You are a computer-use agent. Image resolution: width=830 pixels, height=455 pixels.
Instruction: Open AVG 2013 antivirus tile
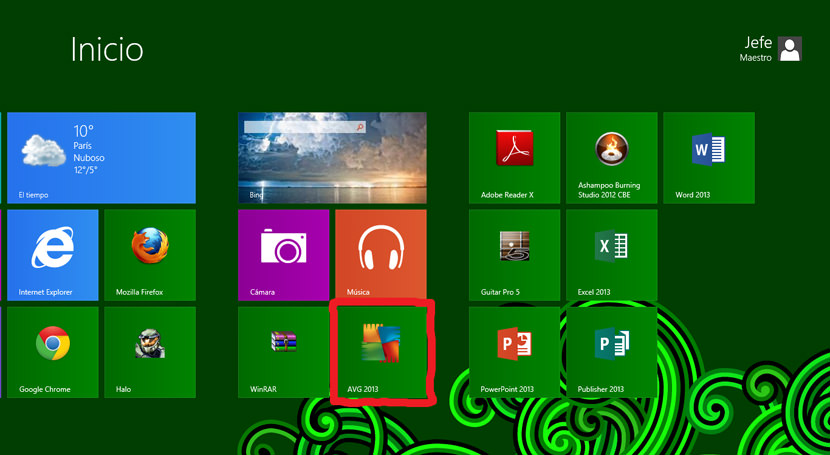coord(381,352)
